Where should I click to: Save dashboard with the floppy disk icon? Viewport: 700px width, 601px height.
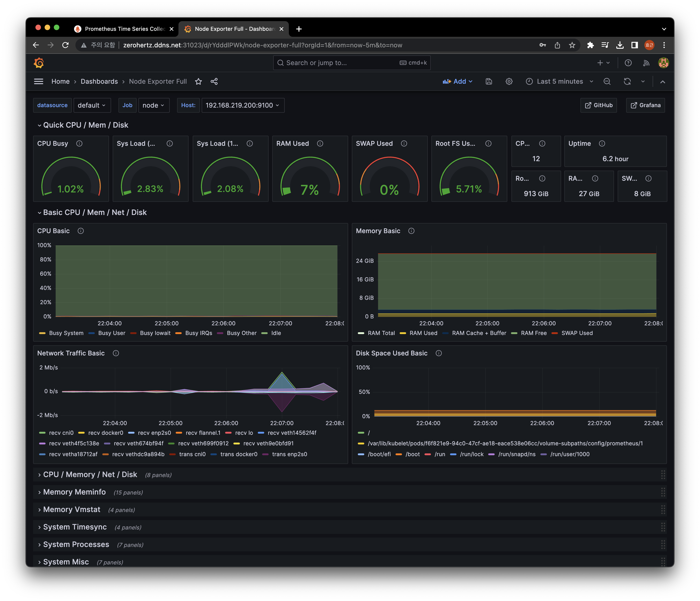[488, 81]
